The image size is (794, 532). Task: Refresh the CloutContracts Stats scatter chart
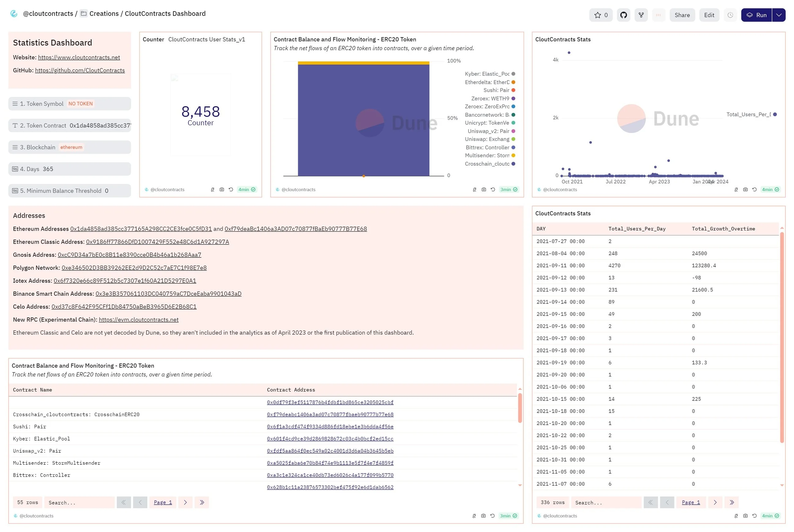coord(754,190)
